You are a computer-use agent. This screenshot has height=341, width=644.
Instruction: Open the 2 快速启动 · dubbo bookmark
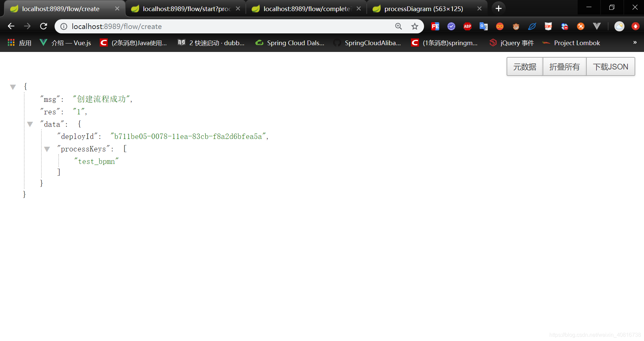[x=211, y=43]
